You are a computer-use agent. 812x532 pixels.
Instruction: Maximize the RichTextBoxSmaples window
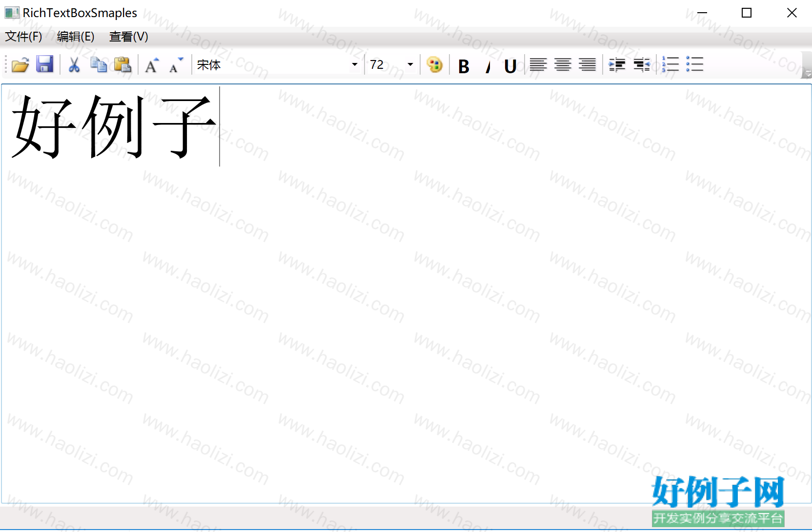(747, 13)
